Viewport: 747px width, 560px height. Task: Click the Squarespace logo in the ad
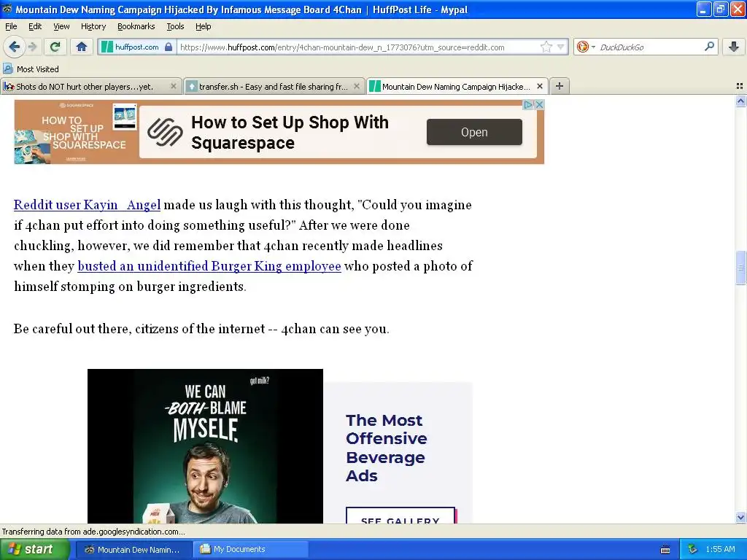(165, 132)
